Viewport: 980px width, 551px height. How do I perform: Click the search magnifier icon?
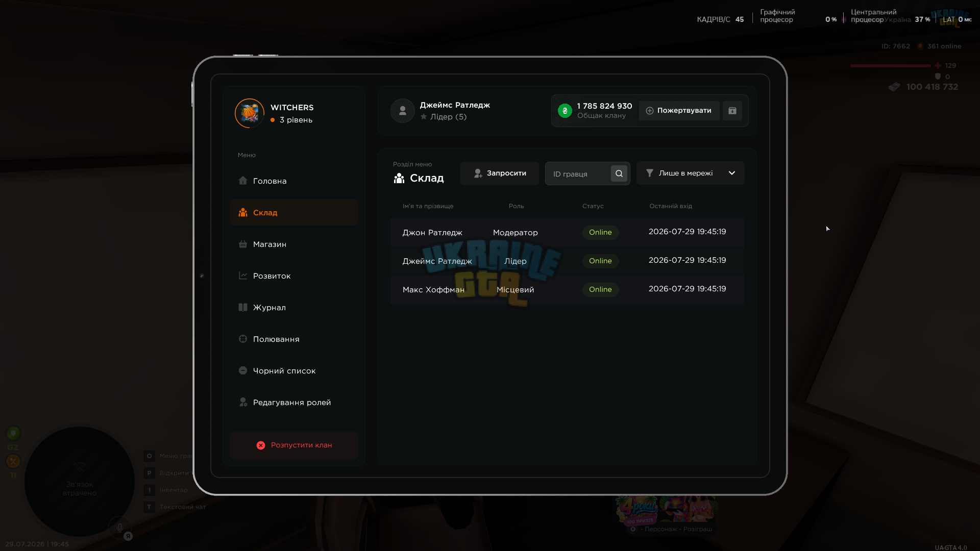(619, 173)
